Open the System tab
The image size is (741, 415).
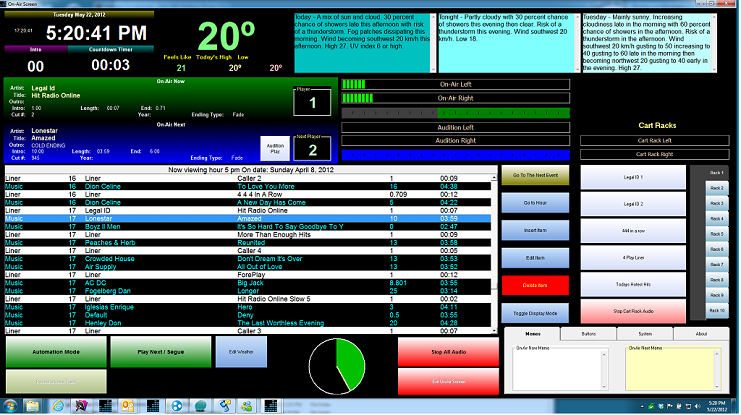coord(645,333)
